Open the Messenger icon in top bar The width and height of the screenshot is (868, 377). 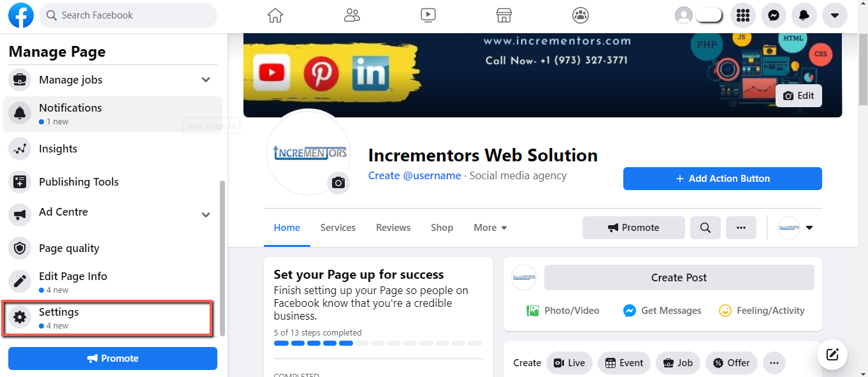pyautogui.click(x=773, y=15)
